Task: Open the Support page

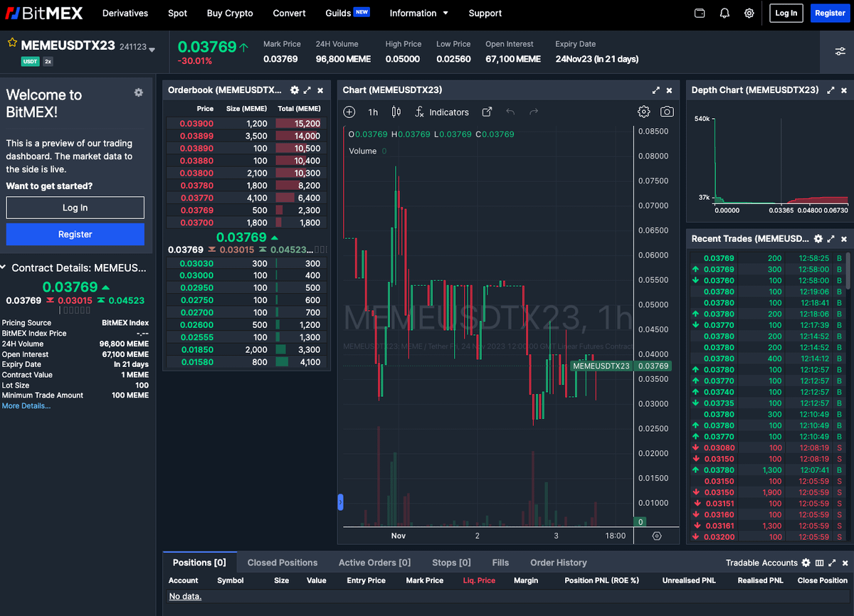Action: tap(485, 13)
